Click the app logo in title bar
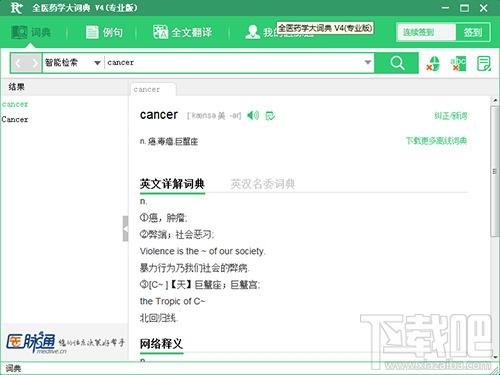The width and height of the screenshot is (500, 375). click(x=16, y=8)
